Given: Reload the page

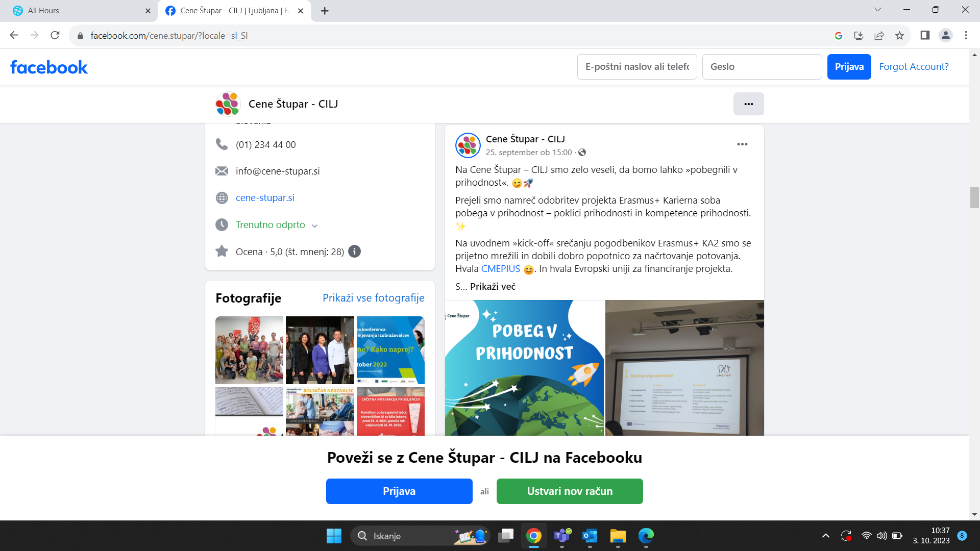Looking at the screenshot, I should click(55, 35).
